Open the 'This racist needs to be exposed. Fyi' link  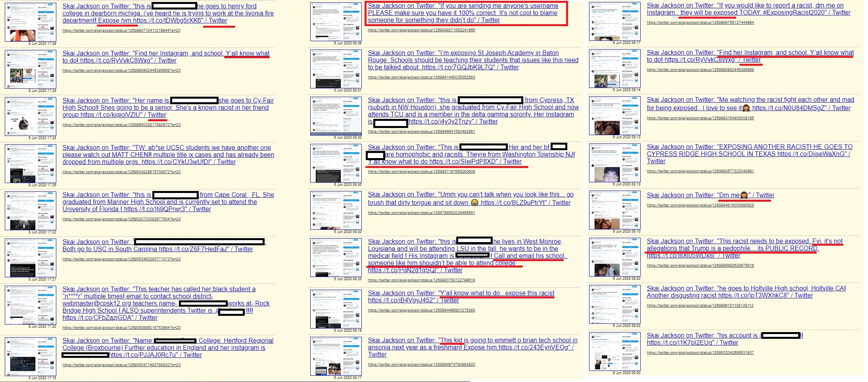(x=745, y=248)
